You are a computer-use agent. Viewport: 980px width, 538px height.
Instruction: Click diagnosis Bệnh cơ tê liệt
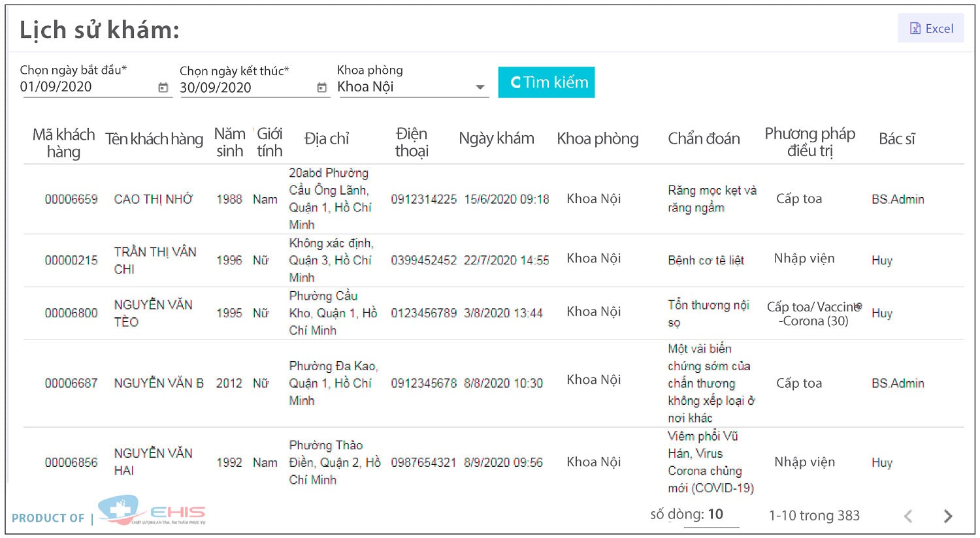tap(706, 261)
